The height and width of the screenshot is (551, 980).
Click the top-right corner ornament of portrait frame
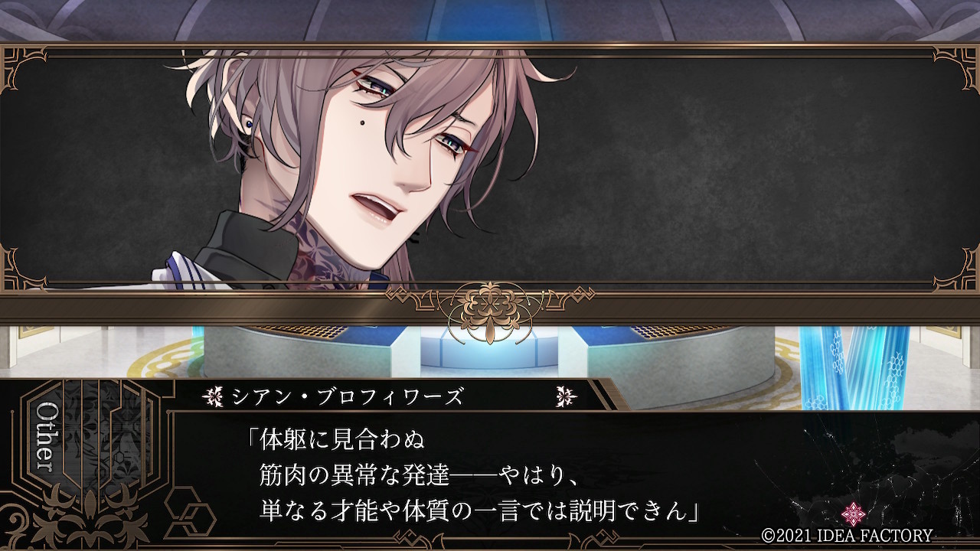(957, 66)
